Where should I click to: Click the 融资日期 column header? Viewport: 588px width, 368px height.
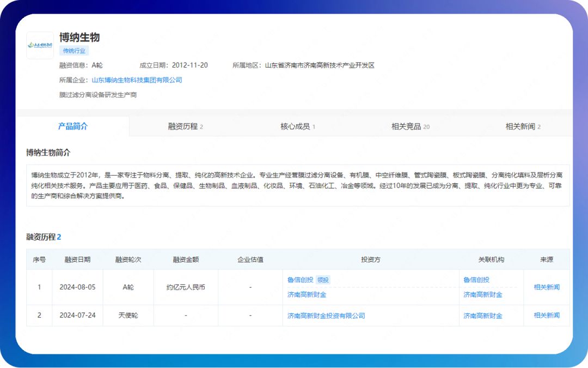coord(78,260)
